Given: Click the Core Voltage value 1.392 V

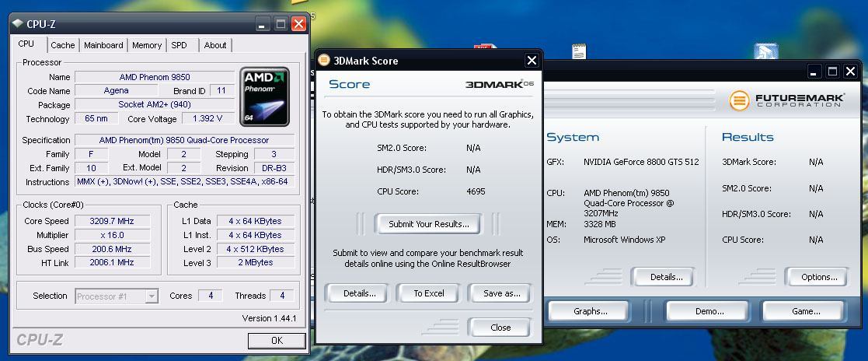Looking at the screenshot, I should tap(207, 119).
